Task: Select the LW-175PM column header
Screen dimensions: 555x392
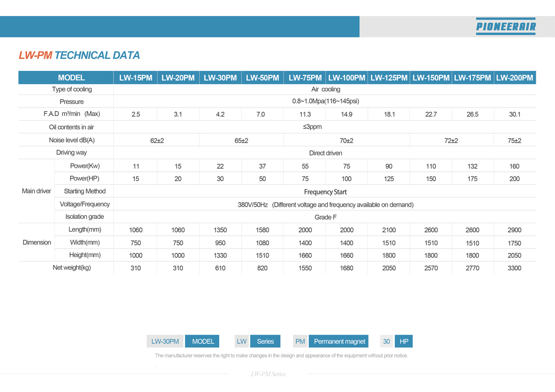Action: tap(473, 78)
